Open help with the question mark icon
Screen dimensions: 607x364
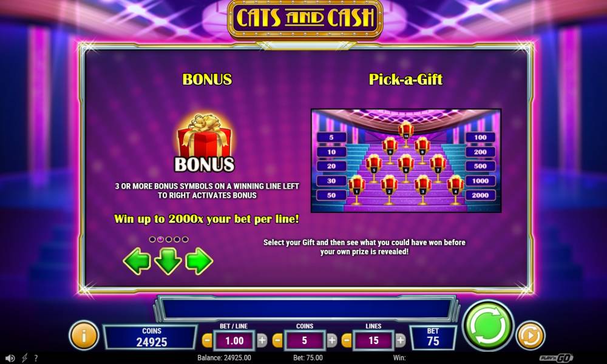pos(36,358)
